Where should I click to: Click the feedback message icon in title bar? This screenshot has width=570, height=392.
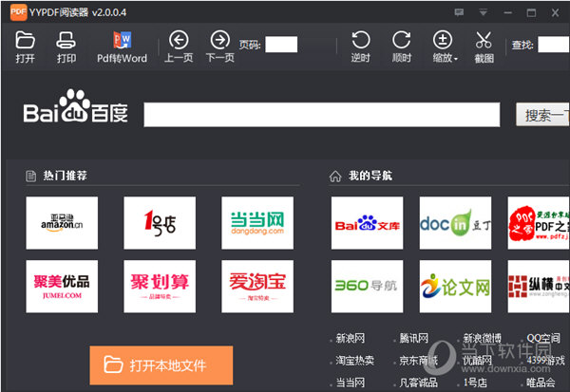[x=459, y=12]
